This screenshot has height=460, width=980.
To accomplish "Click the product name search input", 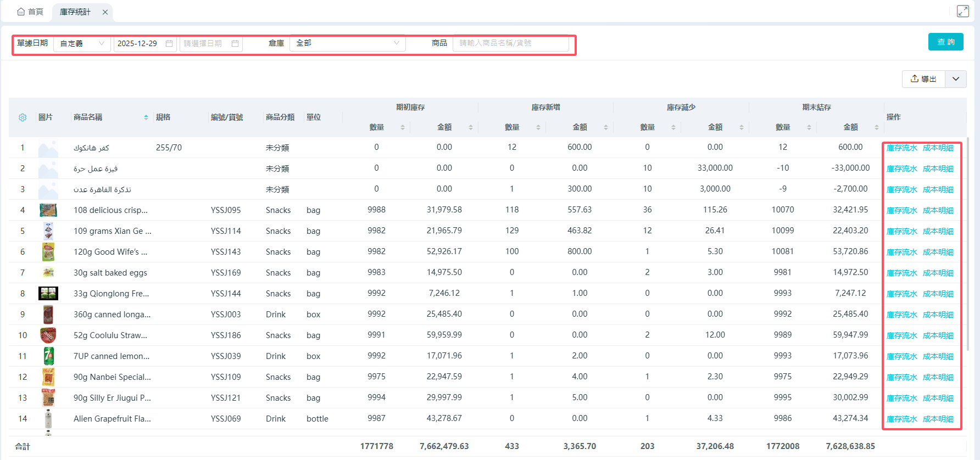I will pyautogui.click(x=510, y=43).
